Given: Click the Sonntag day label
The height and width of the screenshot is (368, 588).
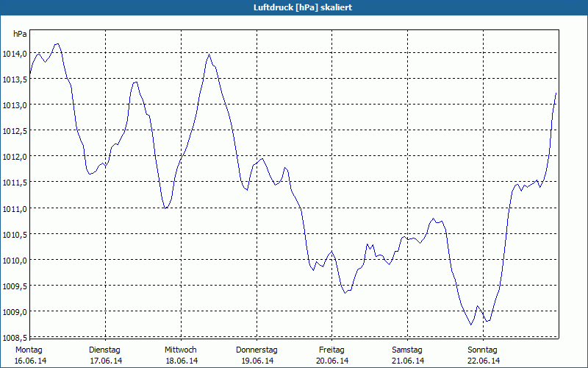Looking at the screenshot, I should coord(483,350).
